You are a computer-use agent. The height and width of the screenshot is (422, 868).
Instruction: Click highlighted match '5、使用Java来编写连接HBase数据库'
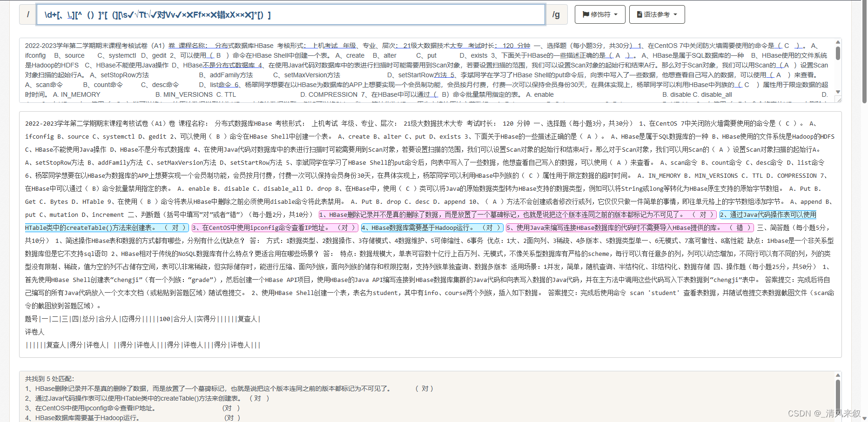point(629,228)
